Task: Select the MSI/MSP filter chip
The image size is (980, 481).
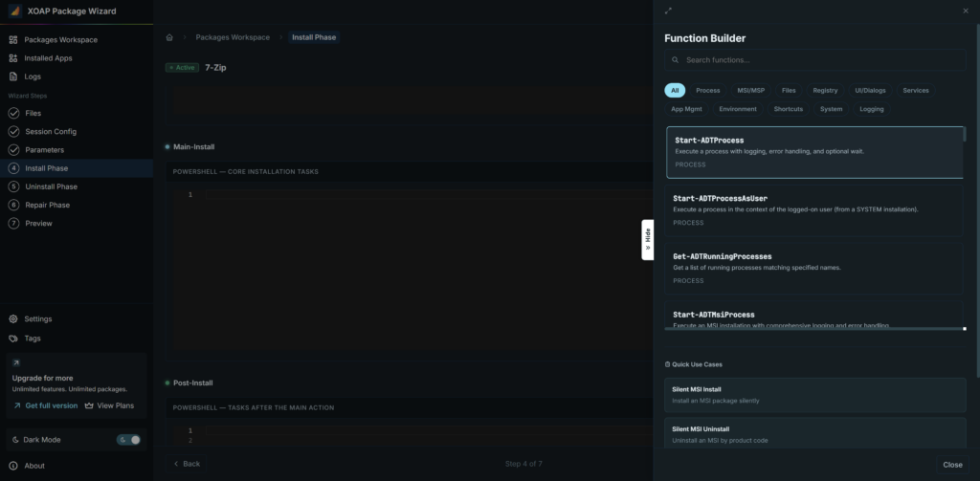Action: click(750, 91)
